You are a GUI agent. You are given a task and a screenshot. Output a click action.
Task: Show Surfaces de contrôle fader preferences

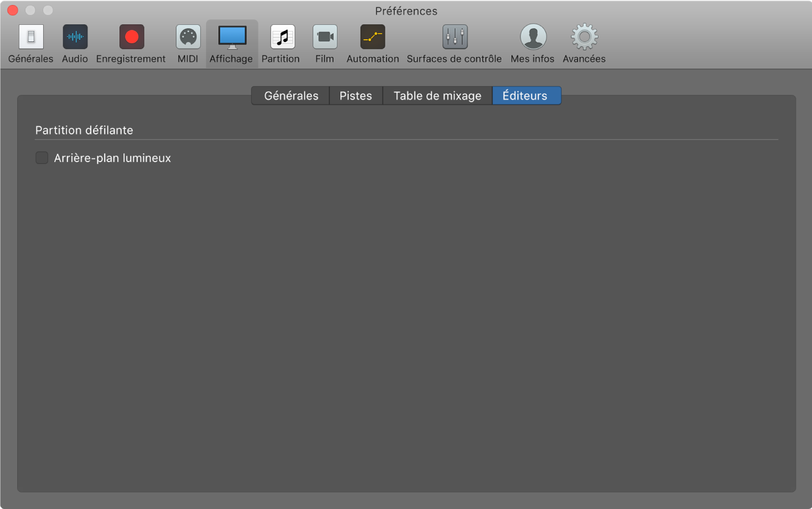pos(454,38)
